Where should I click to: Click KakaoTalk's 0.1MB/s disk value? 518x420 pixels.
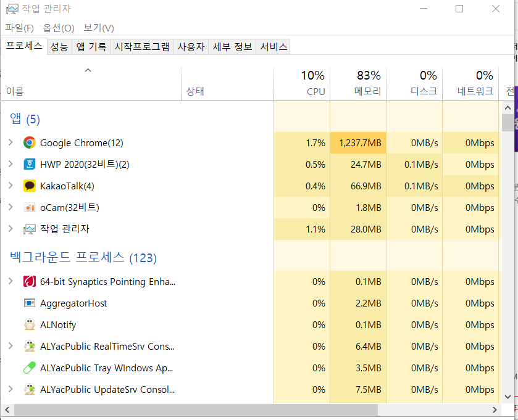click(421, 186)
